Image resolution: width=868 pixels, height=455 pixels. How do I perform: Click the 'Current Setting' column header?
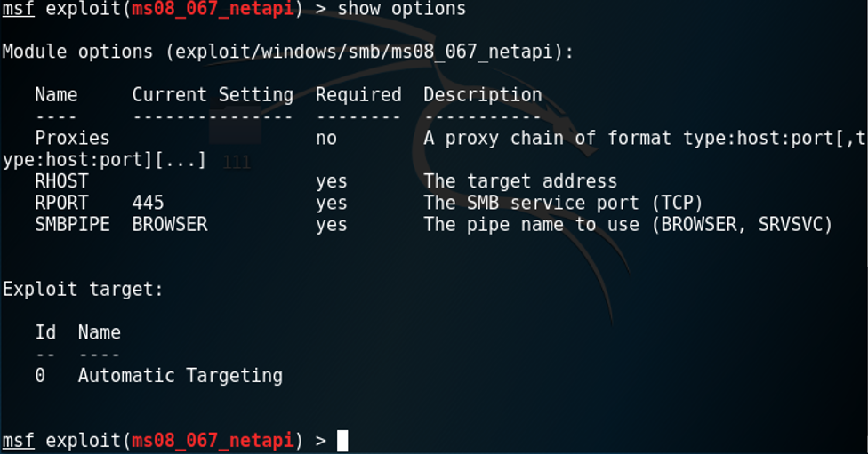(213, 95)
